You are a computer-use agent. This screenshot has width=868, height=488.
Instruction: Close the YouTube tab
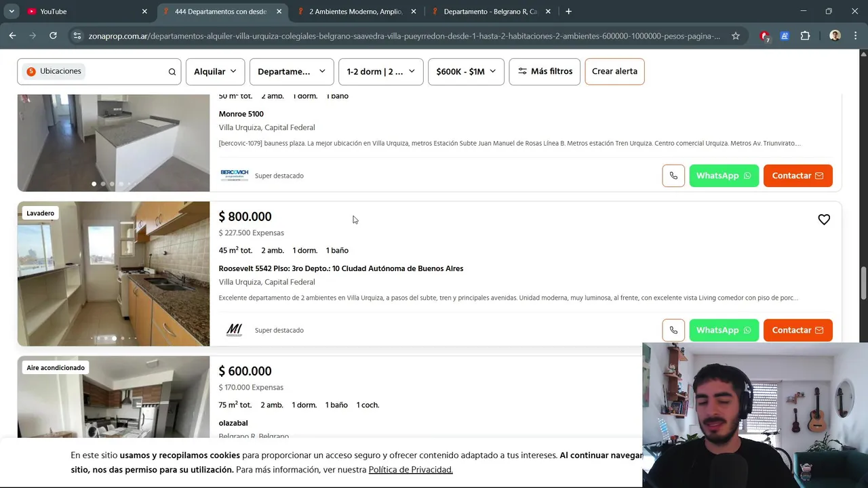144,12
